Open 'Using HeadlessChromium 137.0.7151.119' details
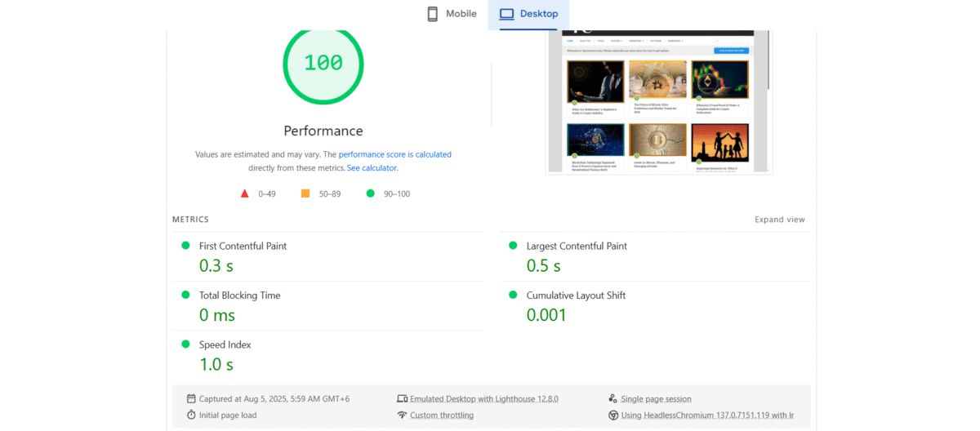Screen dimensions: 980x431 point(707,415)
